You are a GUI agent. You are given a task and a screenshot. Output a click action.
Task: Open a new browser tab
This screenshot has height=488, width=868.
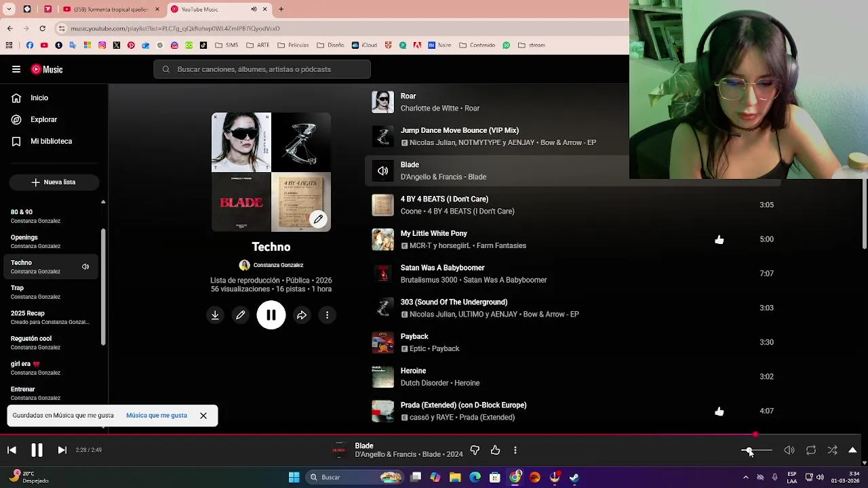click(x=281, y=9)
